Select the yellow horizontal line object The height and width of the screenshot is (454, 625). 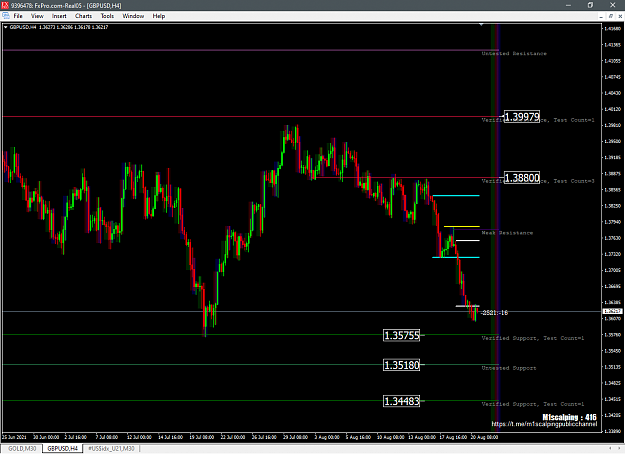tap(462, 226)
